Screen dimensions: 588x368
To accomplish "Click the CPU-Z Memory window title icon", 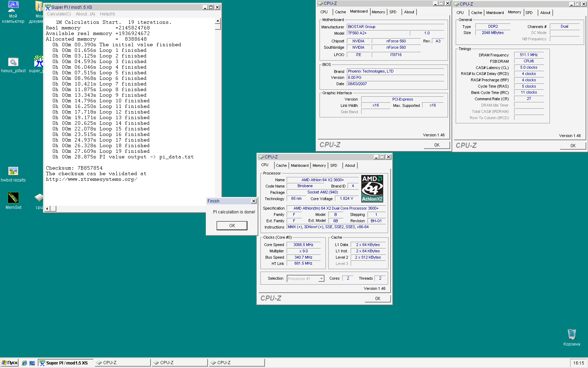I will 456,4.
